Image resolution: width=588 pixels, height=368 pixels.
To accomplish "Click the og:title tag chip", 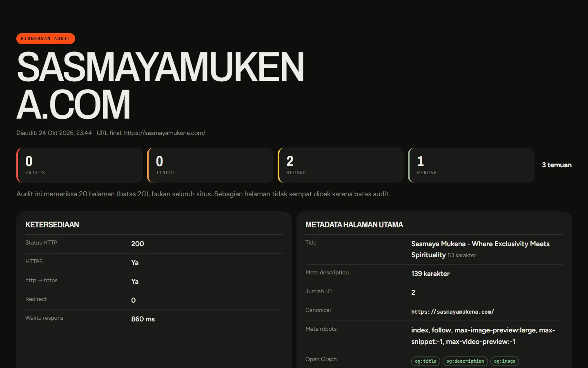I will tap(425, 361).
